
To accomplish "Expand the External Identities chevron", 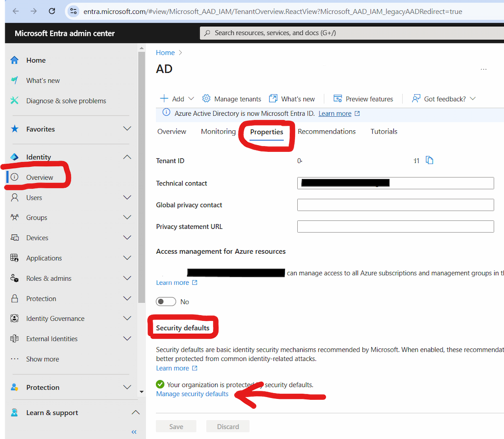I will [127, 339].
